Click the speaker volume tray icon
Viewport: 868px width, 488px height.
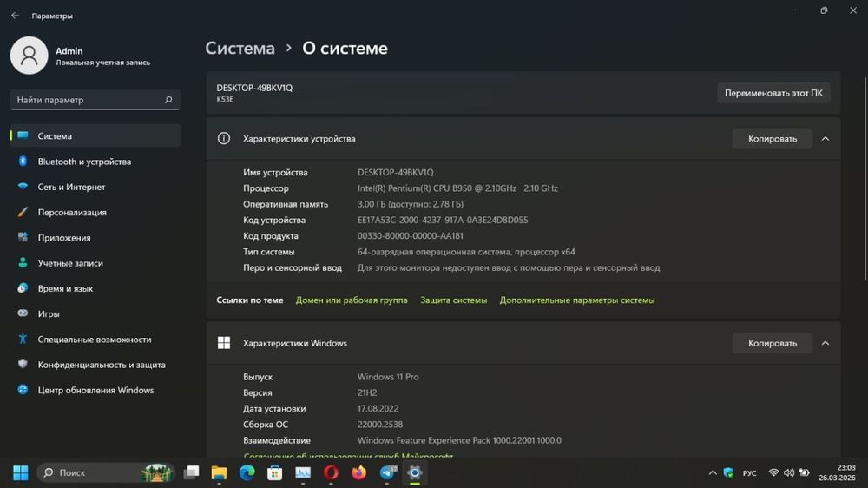[789, 472]
